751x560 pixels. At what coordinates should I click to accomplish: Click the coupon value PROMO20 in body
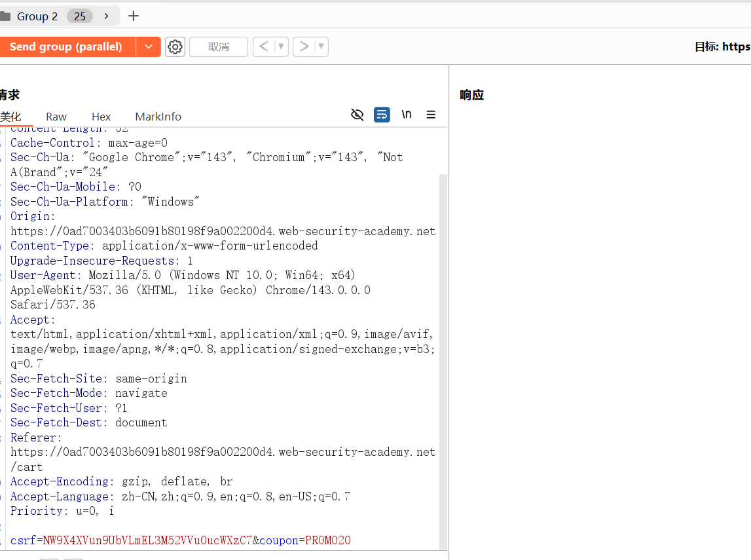tap(327, 540)
